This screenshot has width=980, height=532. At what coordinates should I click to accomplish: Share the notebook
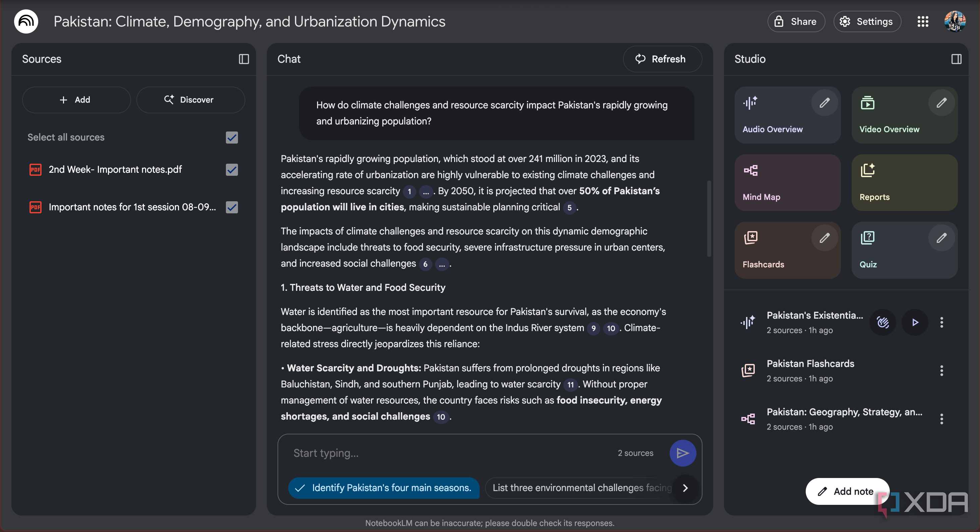[x=796, y=21]
